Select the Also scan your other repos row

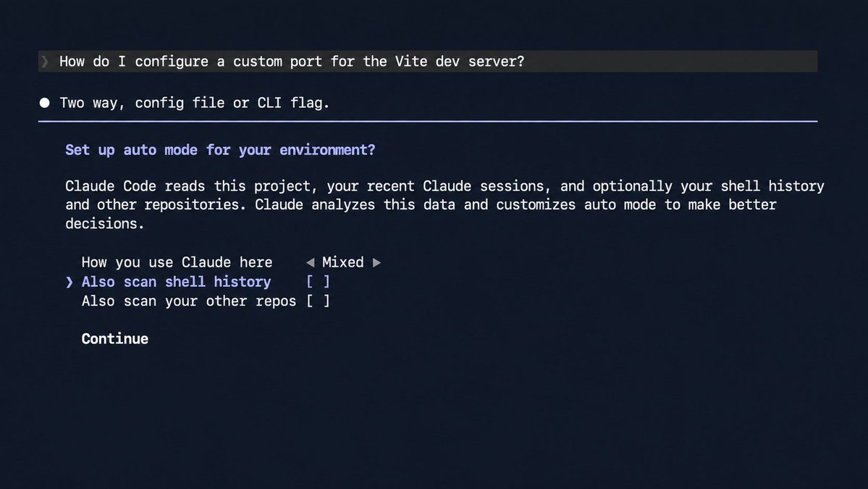(x=206, y=301)
